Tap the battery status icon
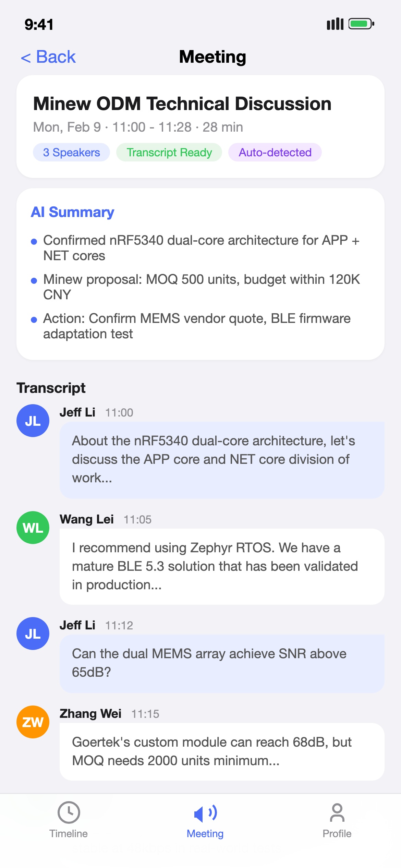The height and width of the screenshot is (868, 401). click(361, 24)
